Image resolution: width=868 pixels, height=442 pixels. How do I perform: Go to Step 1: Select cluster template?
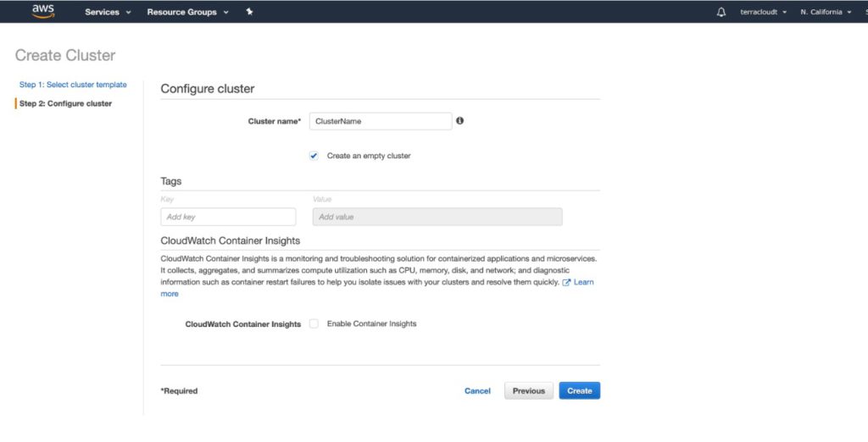pyautogui.click(x=73, y=85)
